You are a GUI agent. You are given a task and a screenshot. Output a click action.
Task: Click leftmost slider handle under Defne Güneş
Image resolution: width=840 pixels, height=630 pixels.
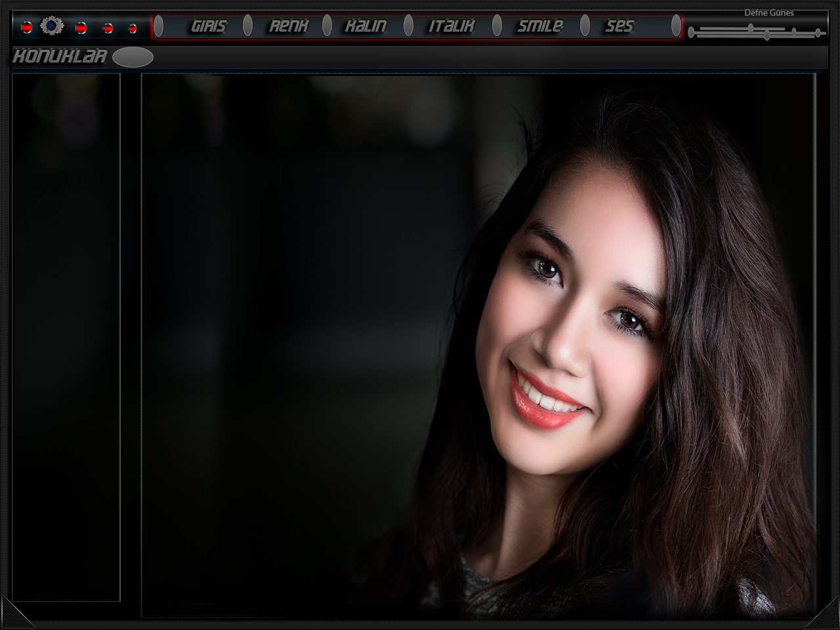[x=691, y=32]
